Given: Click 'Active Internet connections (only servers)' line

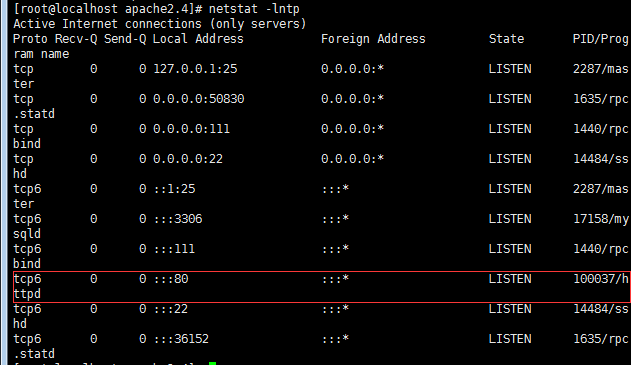Looking at the screenshot, I should (x=160, y=24).
